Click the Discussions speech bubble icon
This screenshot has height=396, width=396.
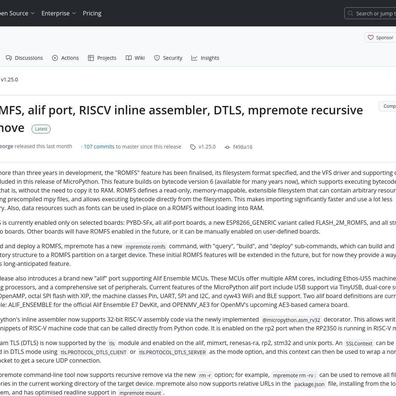coord(9,58)
